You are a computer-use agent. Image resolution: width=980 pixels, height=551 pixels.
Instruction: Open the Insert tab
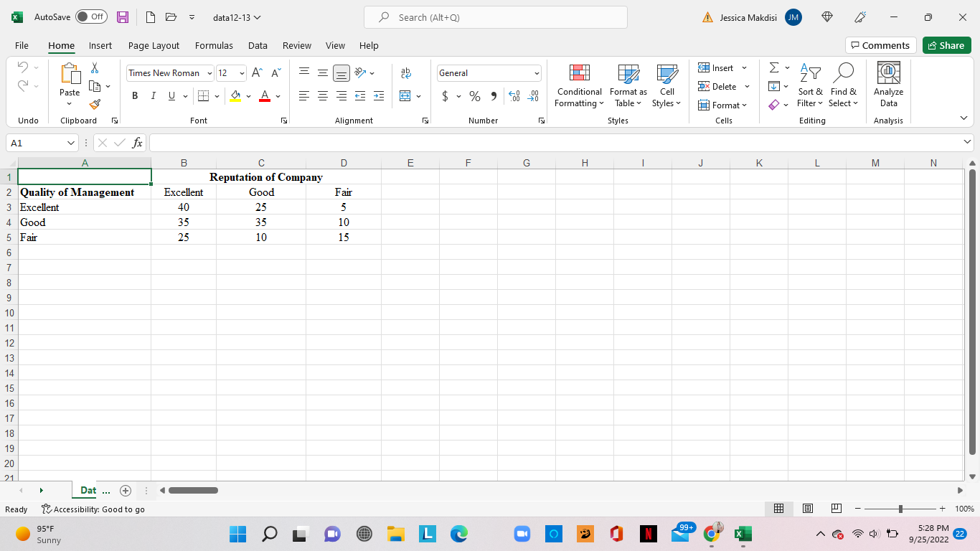100,45
